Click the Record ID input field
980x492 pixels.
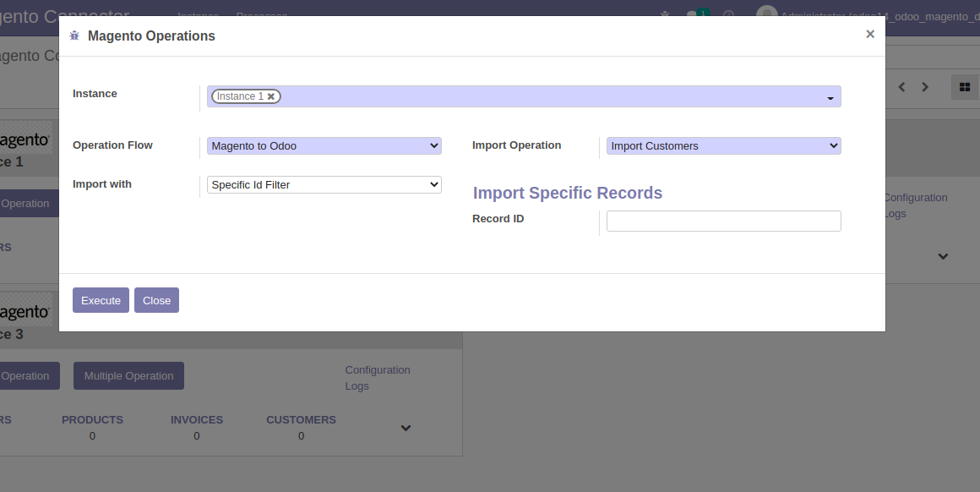pos(723,221)
